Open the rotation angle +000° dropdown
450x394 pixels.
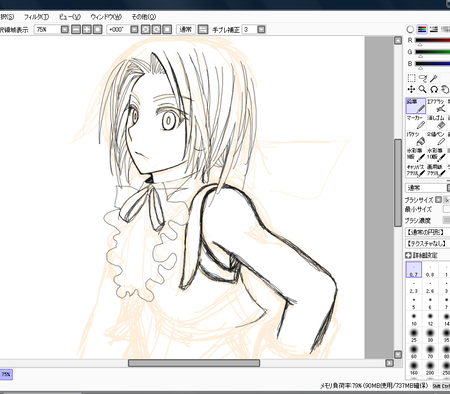134,30
